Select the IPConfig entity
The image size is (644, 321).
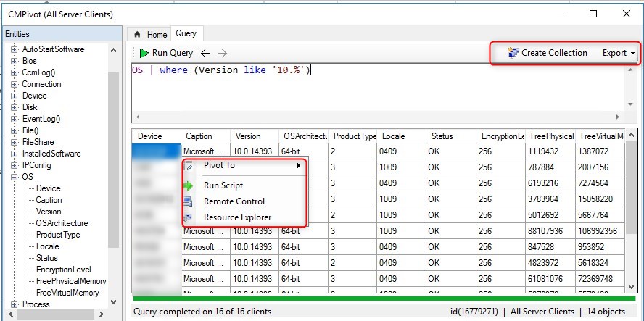[36, 165]
